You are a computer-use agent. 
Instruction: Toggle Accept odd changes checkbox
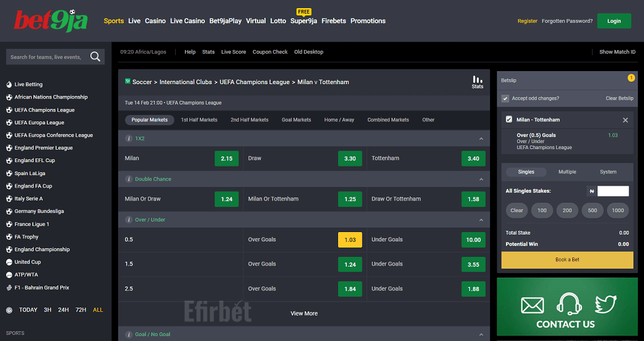(x=505, y=98)
